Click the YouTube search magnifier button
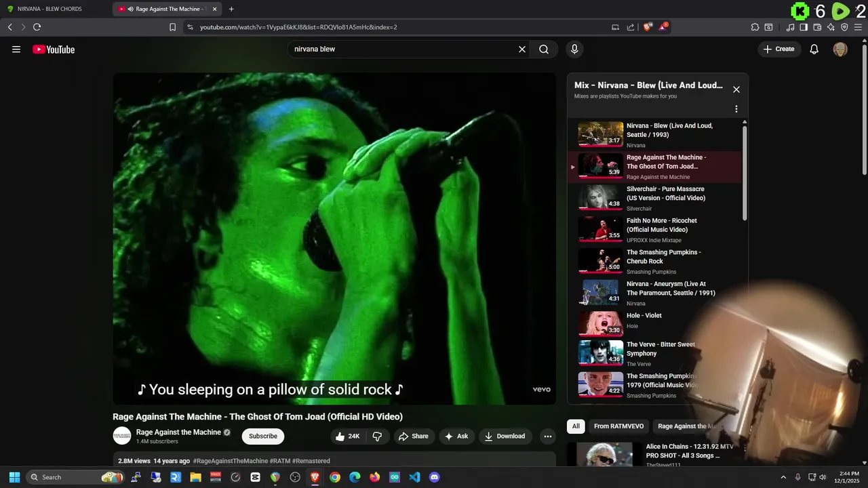Viewport: 868px width, 488px height. tap(544, 49)
